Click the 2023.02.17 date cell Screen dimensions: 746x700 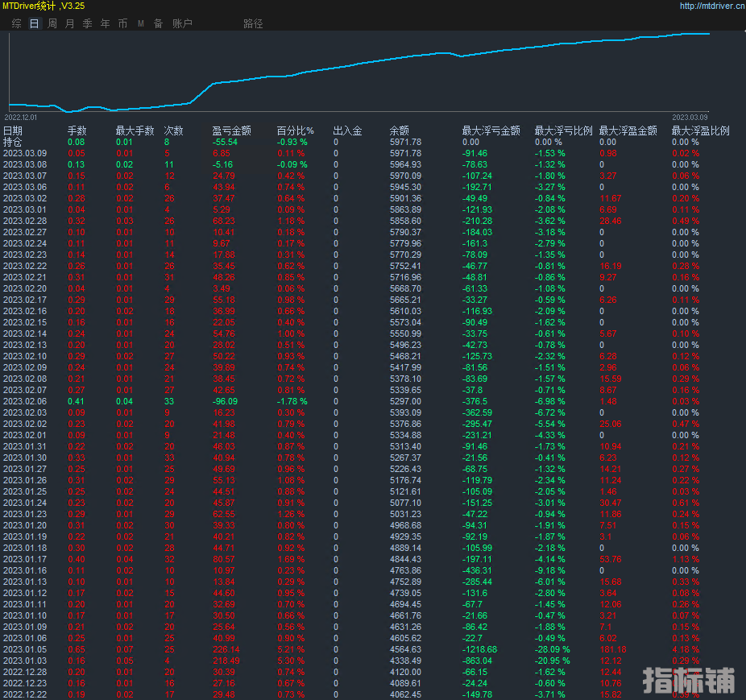[x=25, y=300]
